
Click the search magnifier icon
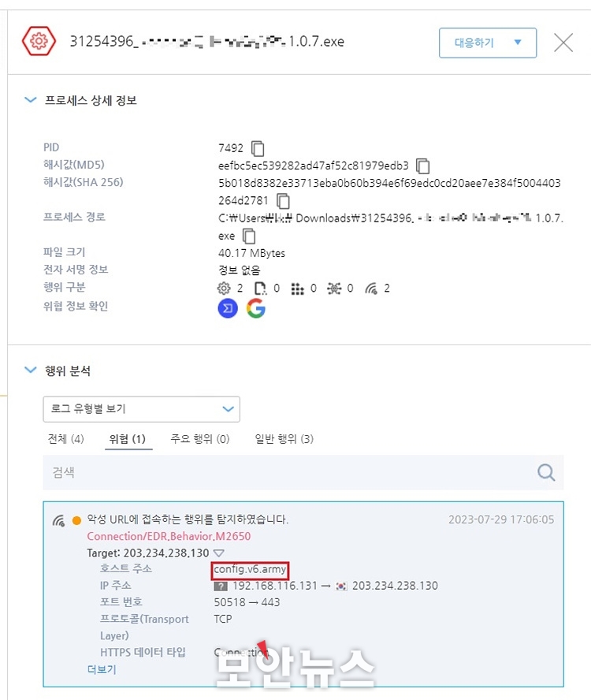coord(546,472)
